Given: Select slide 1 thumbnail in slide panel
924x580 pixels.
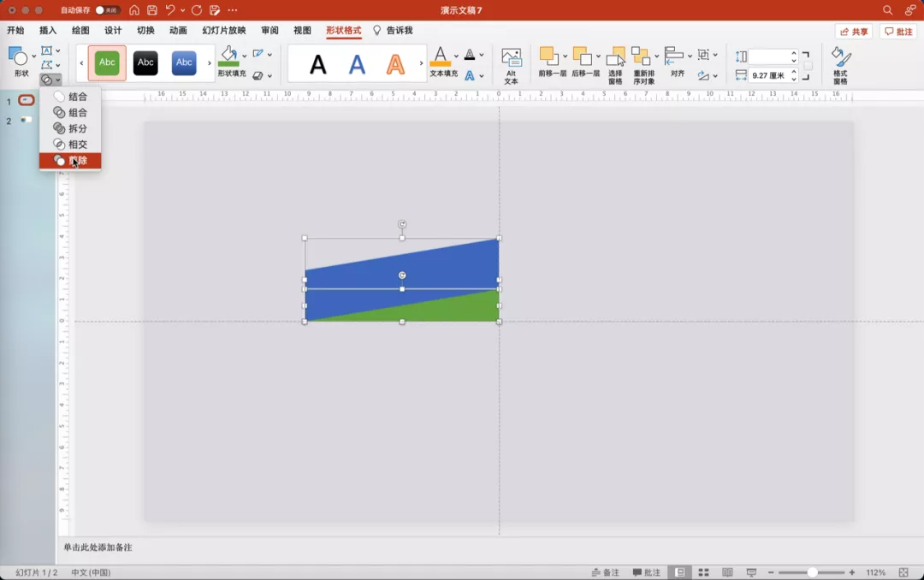Looking at the screenshot, I should tap(26, 100).
